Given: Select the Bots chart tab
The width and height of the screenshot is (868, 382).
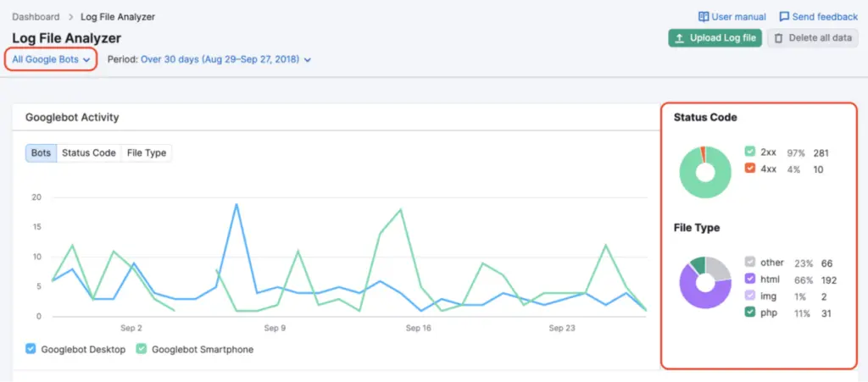Looking at the screenshot, I should (x=41, y=153).
